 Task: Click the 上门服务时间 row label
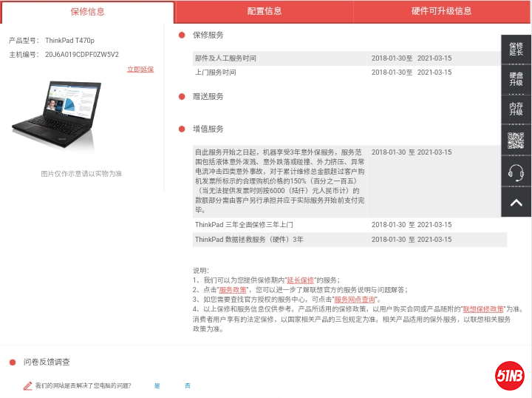216,72
